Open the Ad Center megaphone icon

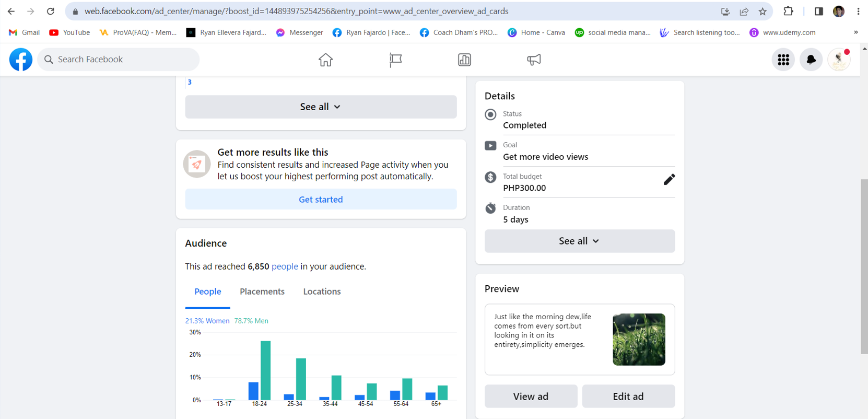click(534, 60)
